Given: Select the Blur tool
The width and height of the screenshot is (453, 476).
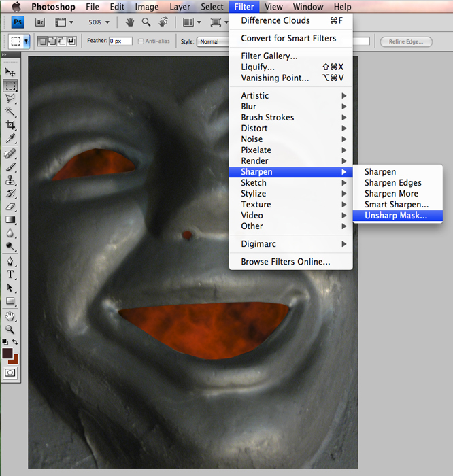Looking at the screenshot, I should pyautogui.click(x=10, y=233).
